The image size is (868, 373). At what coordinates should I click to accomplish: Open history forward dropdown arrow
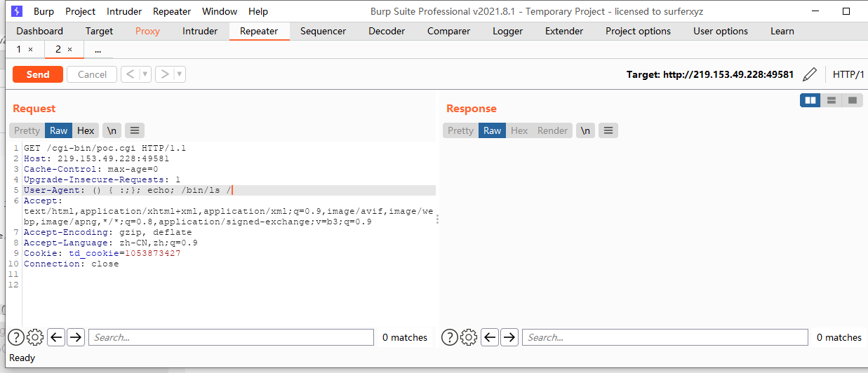pos(180,74)
